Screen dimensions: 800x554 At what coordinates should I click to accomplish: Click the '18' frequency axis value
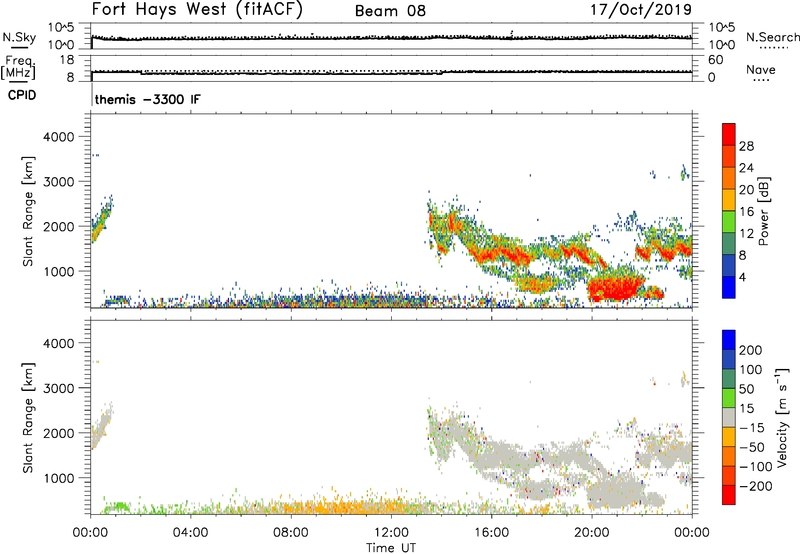pyautogui.click(x=67, y=60)
